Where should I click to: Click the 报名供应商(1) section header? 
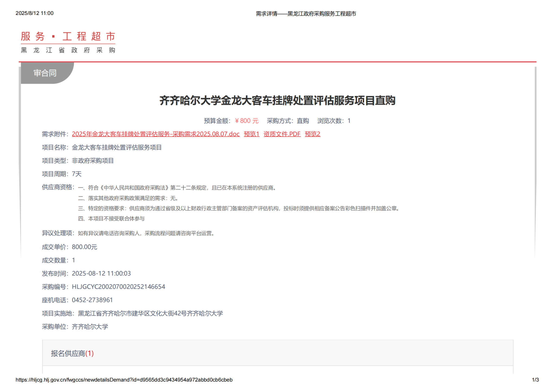pos(68,354)
